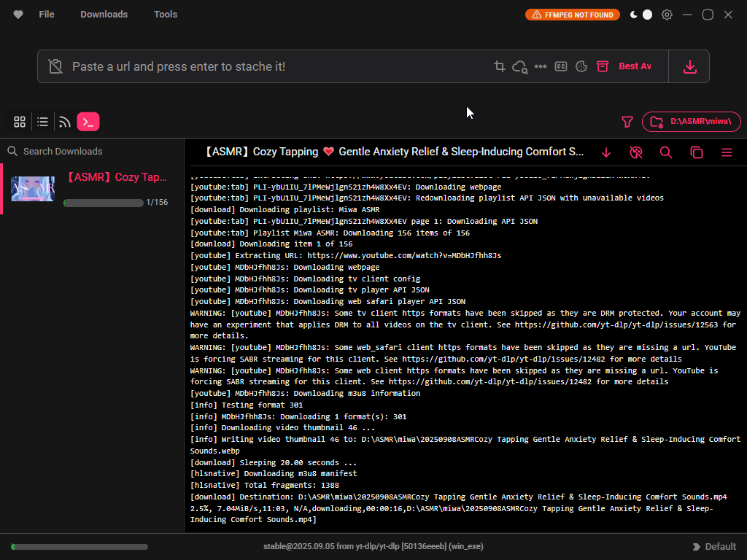Click the subtitles CC icon
The height and width of the screenshot is (560, 747).
click(561, 66)
